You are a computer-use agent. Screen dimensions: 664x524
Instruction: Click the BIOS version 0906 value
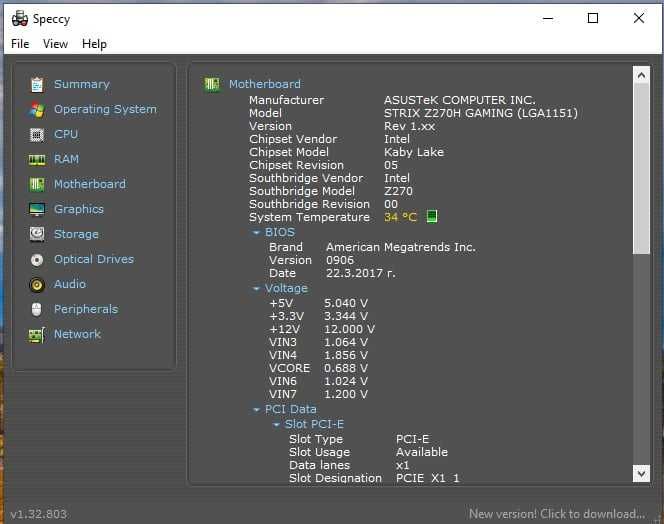click(340, 261)
